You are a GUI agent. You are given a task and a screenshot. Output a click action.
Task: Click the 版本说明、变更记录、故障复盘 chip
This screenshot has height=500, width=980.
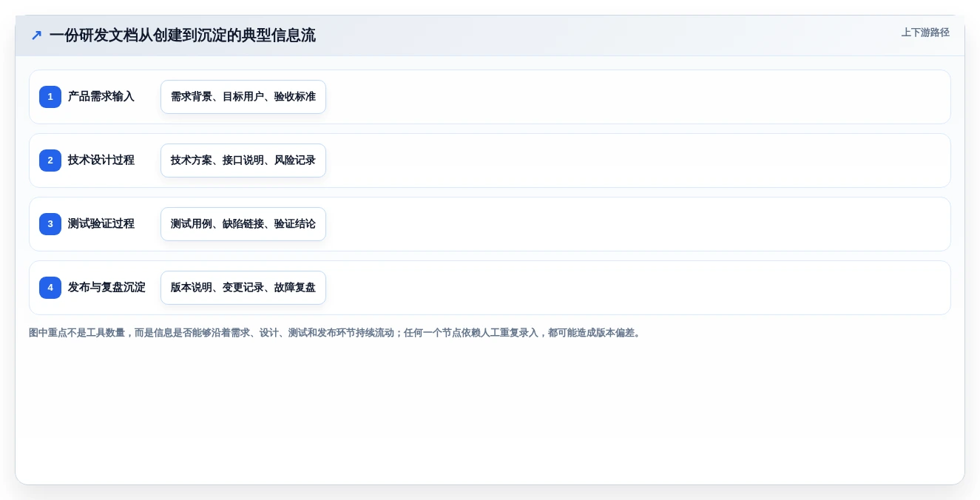pos(243,288)
